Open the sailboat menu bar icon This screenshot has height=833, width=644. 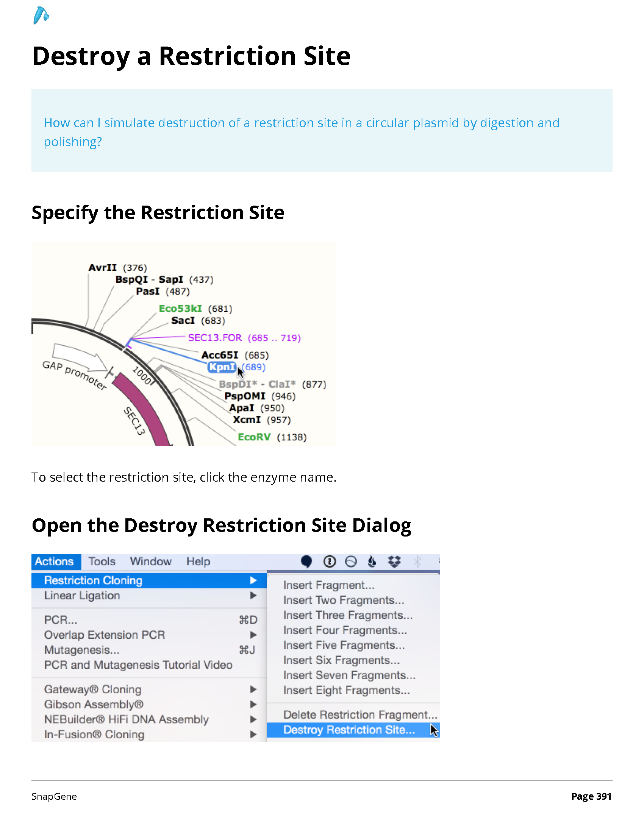(372, 562)
